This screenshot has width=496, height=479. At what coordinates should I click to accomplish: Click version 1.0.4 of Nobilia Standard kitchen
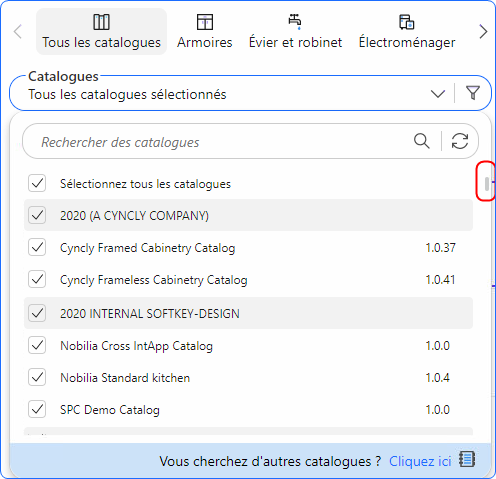(x=438, y=378)
